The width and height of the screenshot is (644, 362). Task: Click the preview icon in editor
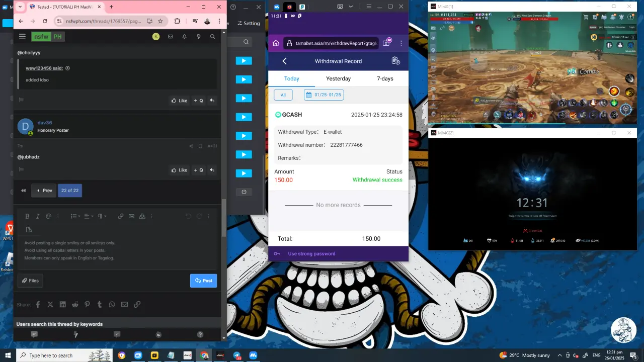(x=29, y=230)
